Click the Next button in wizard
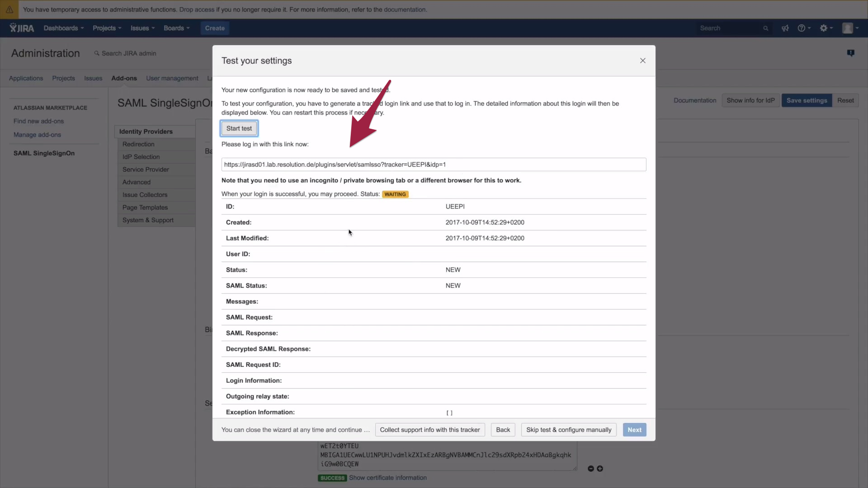Viewport: 868px width, 488px height. 634,430
